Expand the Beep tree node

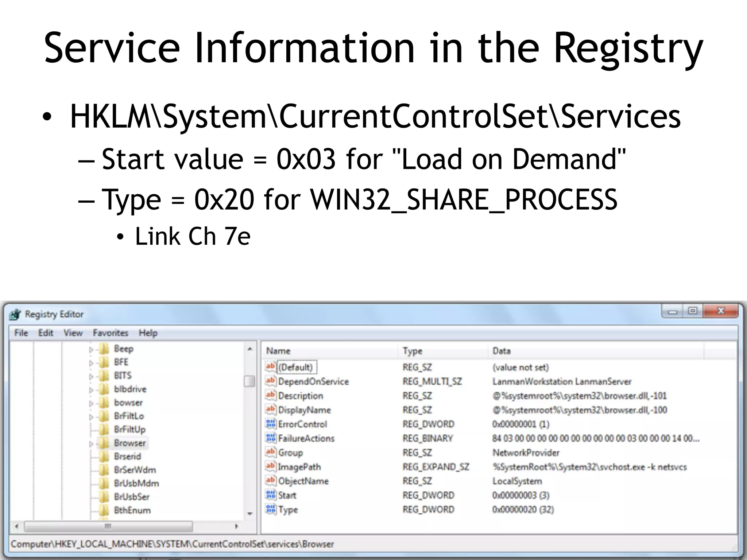91,350
